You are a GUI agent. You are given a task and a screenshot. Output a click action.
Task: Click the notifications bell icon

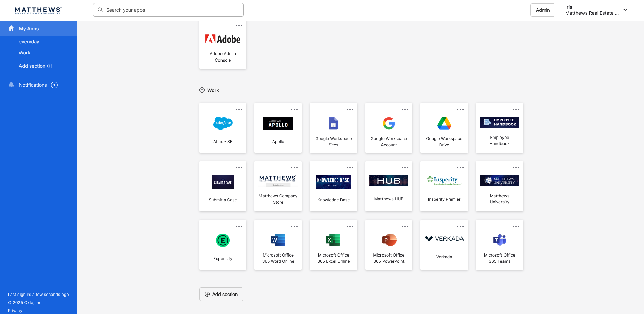[x=11, y=85]
